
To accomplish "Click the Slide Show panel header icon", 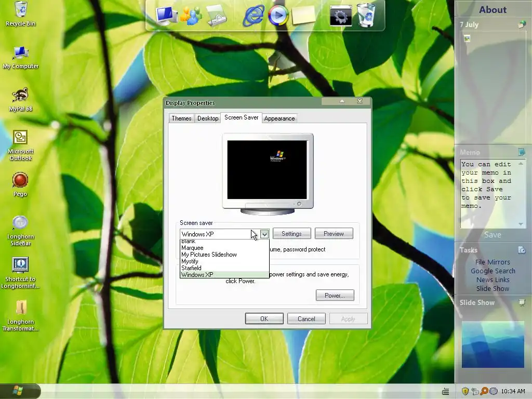I will point(522,302).
